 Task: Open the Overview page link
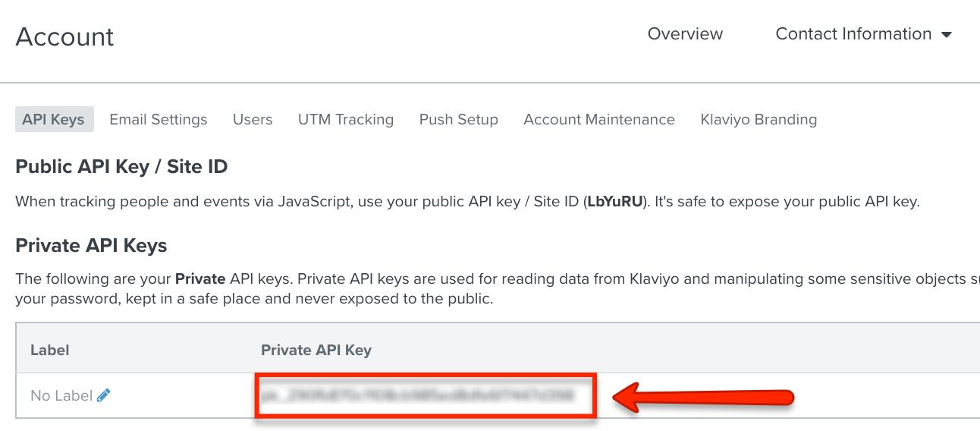[x=685, y=34]
